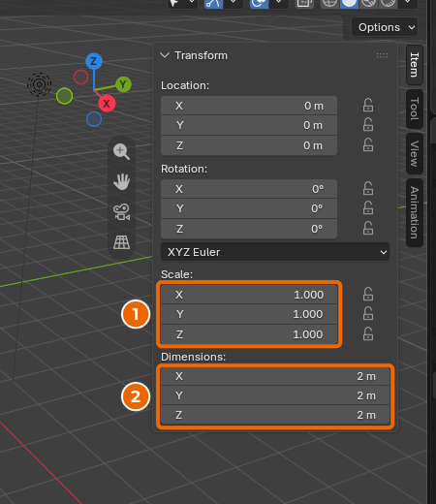
Task: Click the Dimensions Z field showing 2 m
Action: (x=275, y=415)
